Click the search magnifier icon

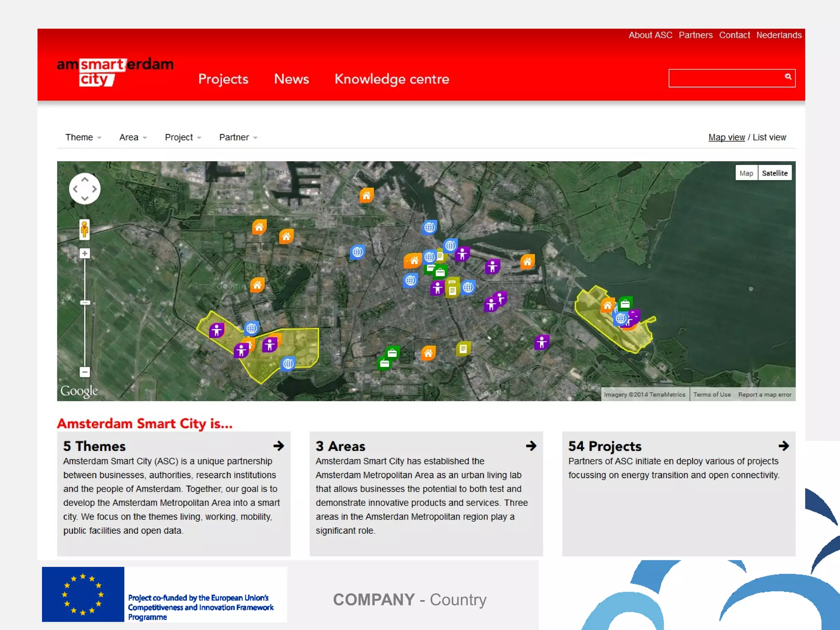point(788,77)
